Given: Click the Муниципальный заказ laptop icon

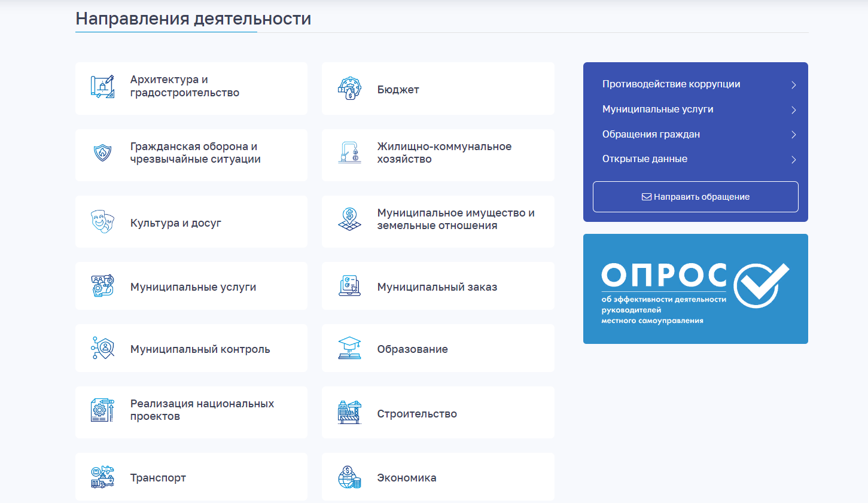Looking at the screenshot, I should pyautogui.click(x=349, y=286).
